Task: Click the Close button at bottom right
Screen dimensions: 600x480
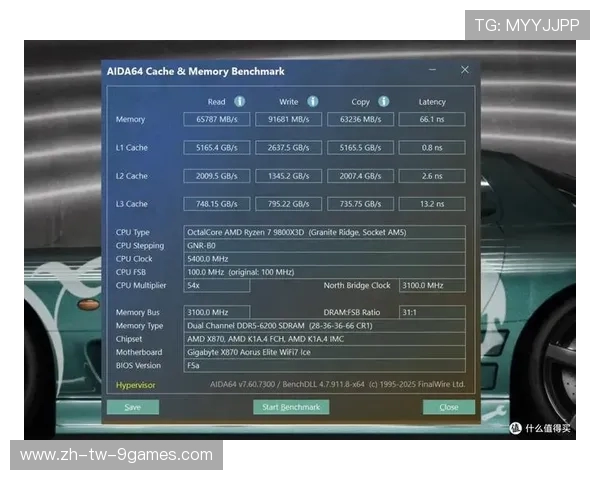Action: (x=449, y=407)
